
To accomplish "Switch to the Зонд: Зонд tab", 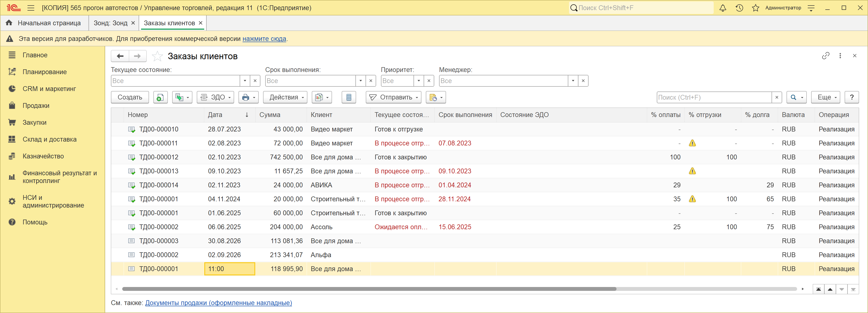I will (x=110, y=23).
